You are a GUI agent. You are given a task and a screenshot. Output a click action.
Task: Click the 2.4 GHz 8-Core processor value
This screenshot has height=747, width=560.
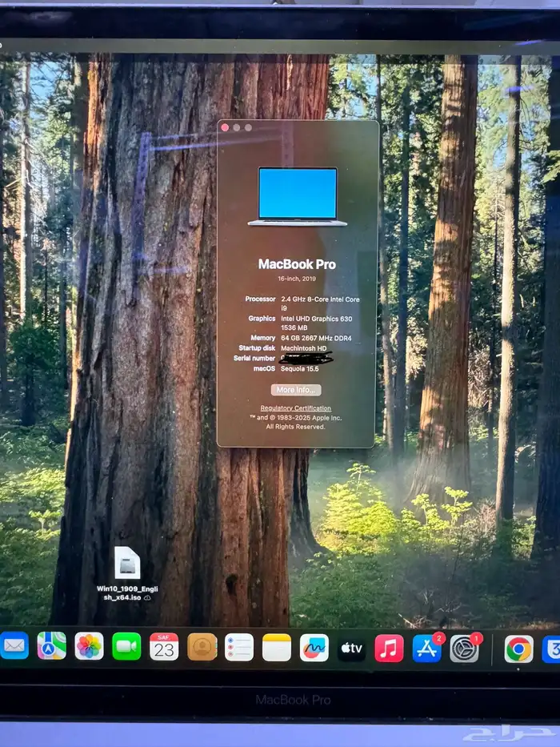tap(320, 303)
